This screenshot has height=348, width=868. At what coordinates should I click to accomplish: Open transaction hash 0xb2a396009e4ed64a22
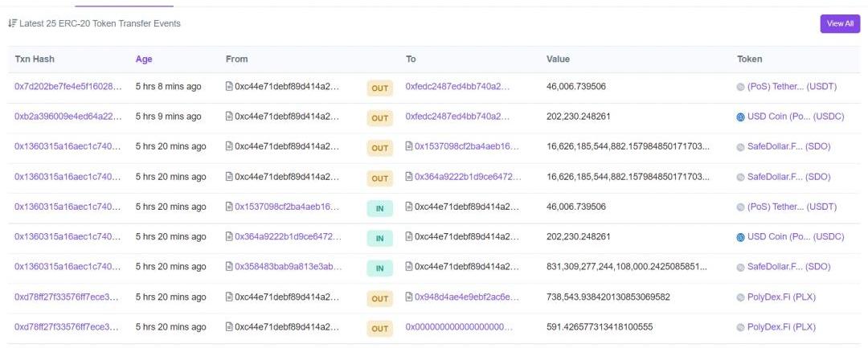pyautogui.click(x=68, y=117)
